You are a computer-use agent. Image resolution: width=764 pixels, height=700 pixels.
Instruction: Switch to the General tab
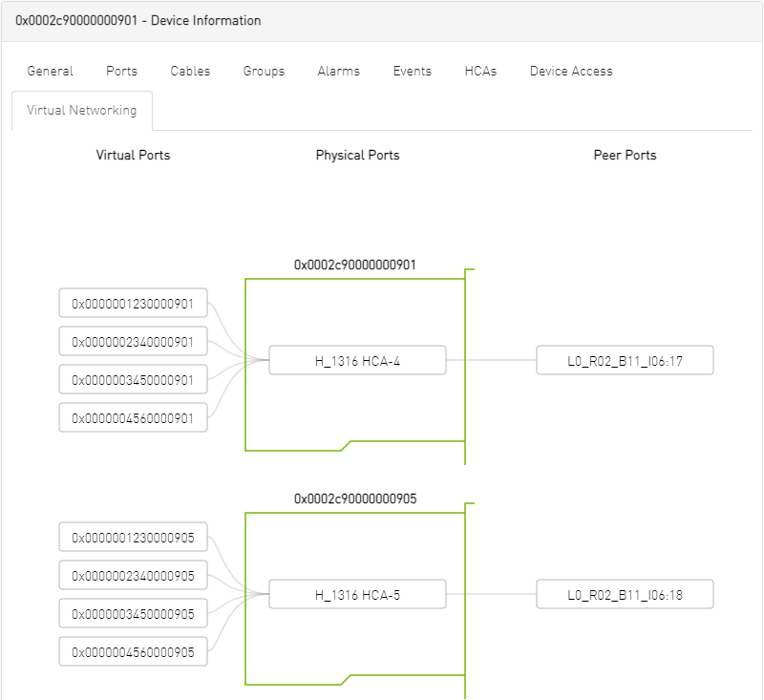pyautogui.click(x=50, y=71)
